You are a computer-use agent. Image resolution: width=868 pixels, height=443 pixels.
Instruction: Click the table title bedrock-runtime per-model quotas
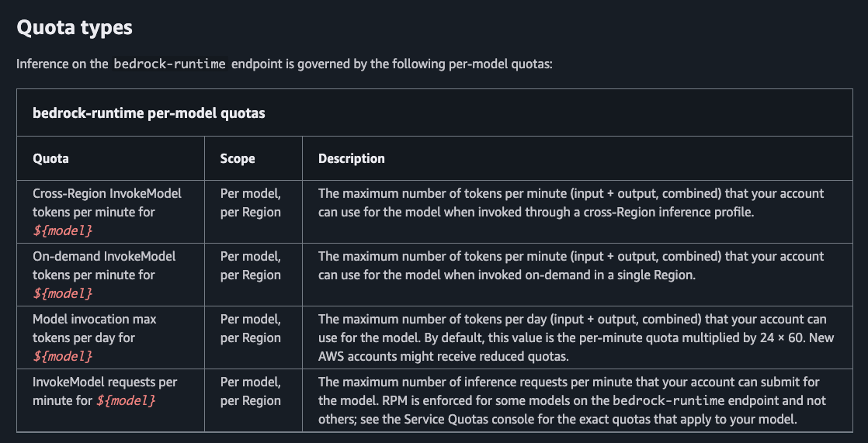click(149, 112)
